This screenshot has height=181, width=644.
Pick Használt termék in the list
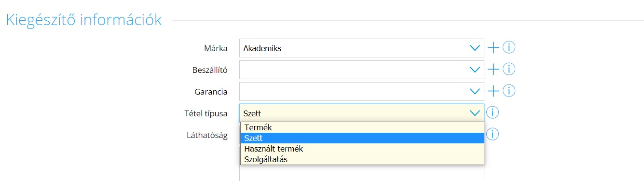(362, 149)
